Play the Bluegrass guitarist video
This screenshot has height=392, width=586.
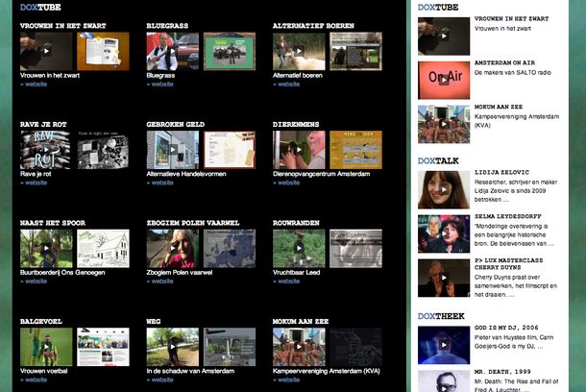point(173,51)
